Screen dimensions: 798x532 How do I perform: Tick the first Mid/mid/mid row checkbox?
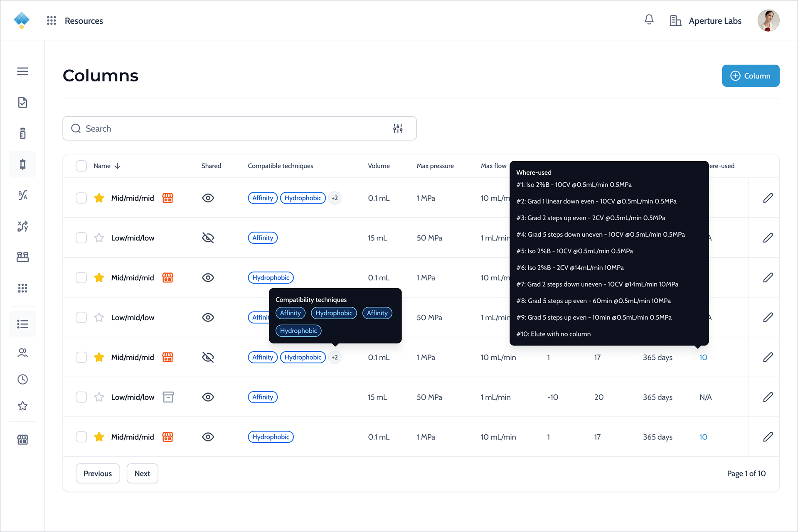point(81,198)
